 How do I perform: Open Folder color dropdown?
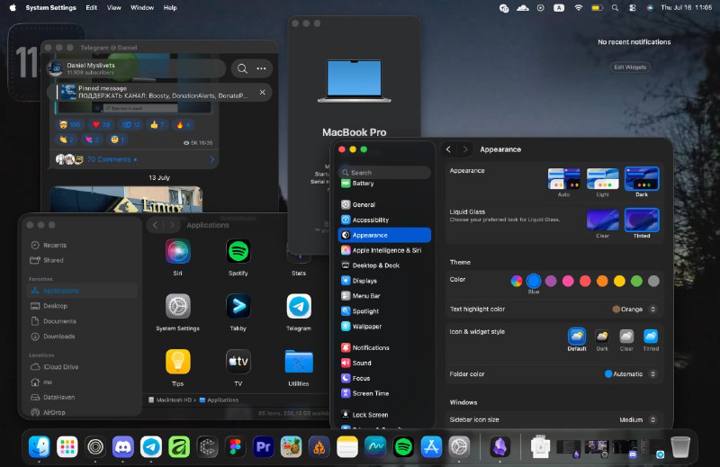coord(630,374)
